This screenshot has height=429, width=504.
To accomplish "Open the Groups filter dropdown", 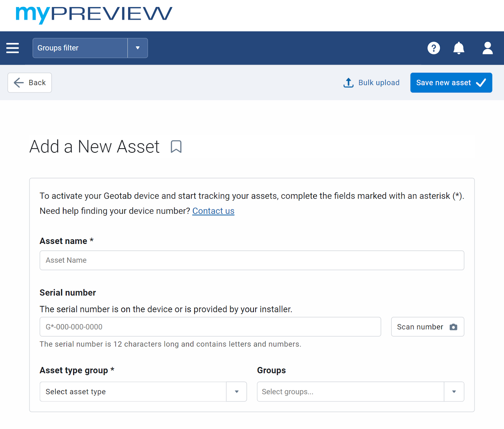I will 80,48.
